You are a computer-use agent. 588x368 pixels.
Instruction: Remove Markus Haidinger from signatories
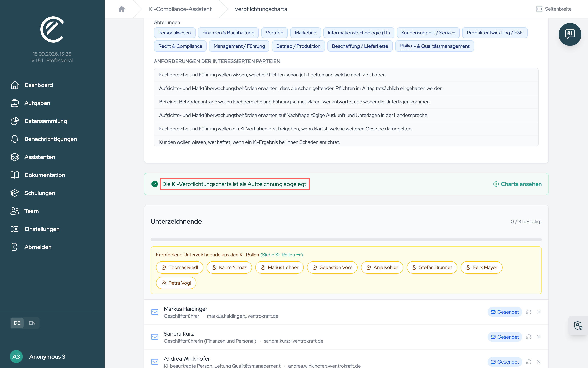point(538,312)
